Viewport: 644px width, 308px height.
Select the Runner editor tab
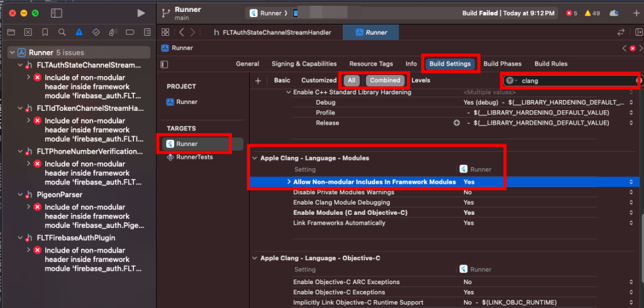371,32
